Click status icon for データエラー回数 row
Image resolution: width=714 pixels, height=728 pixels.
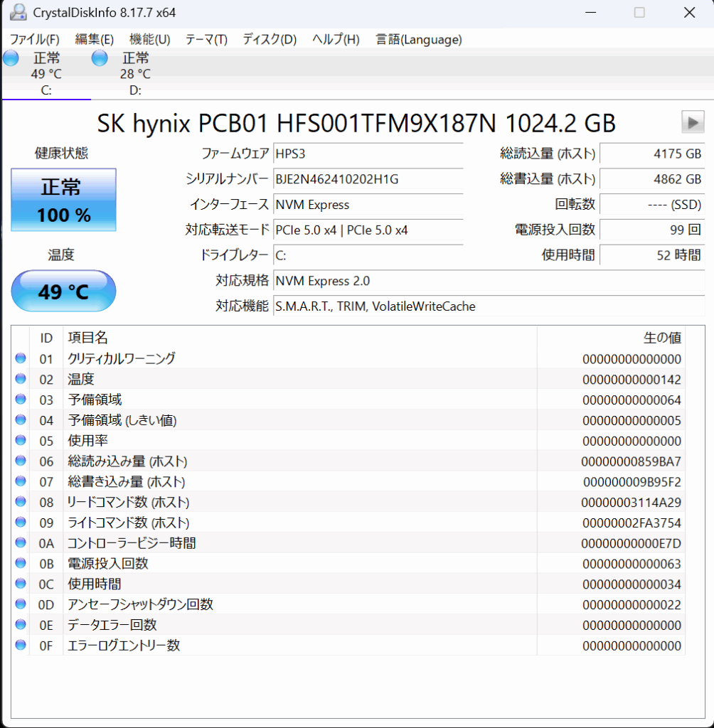(x=21, y=624)
